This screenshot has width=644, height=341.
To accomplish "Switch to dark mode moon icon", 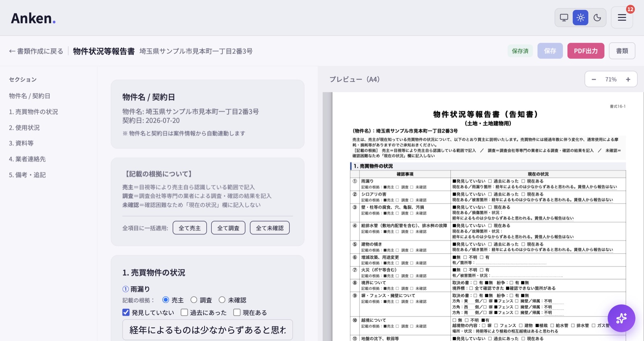I will (x=597, y=18).
